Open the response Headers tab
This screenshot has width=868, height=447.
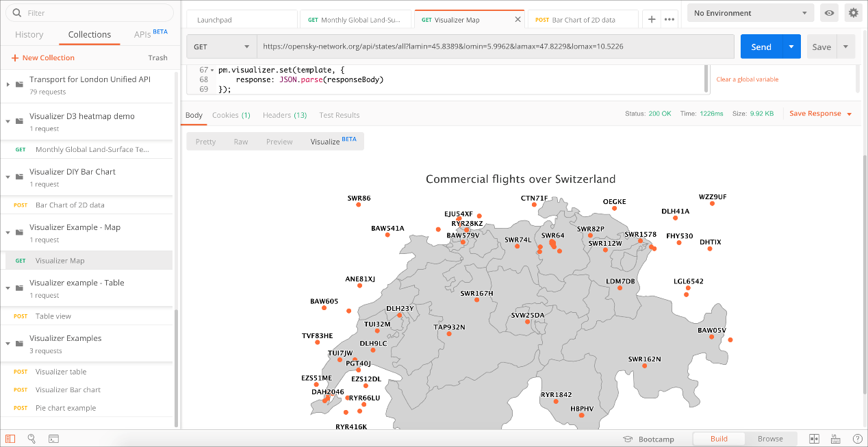(x=284, y=115)
